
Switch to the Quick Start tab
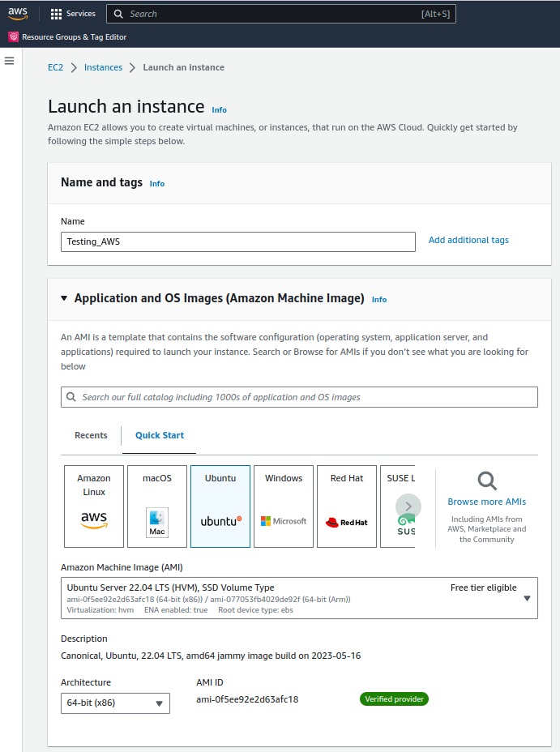pos(160,435)
